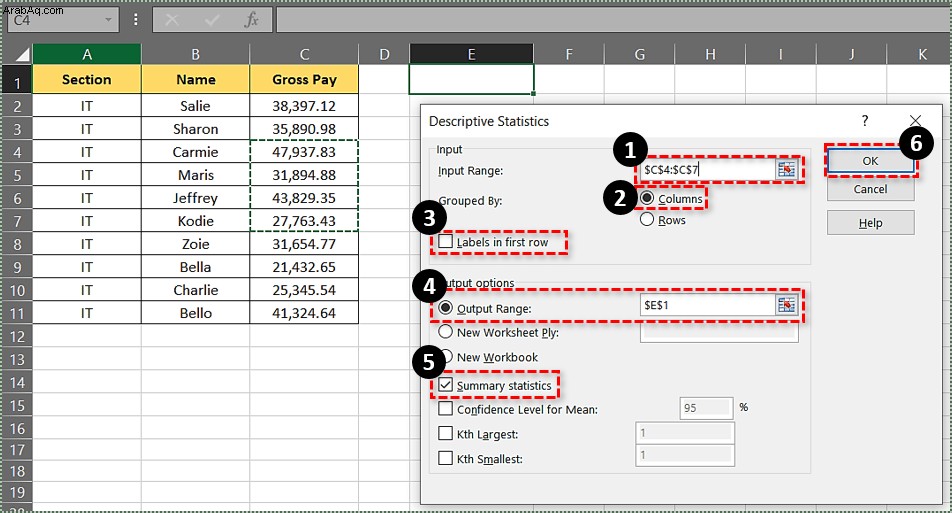
Task: Check the Kth Smallest checkbox
Action: 446,458
